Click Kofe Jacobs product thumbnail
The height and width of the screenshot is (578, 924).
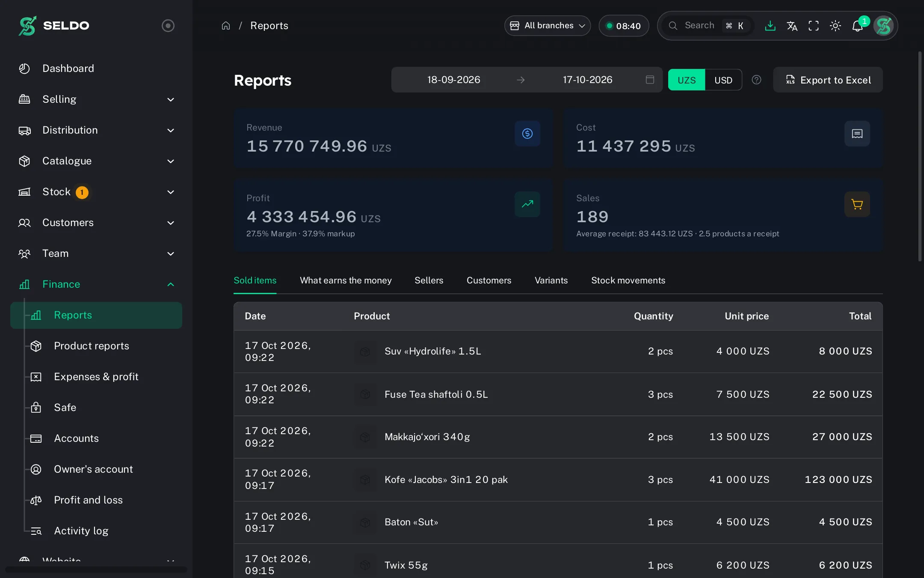coord(365,480)
